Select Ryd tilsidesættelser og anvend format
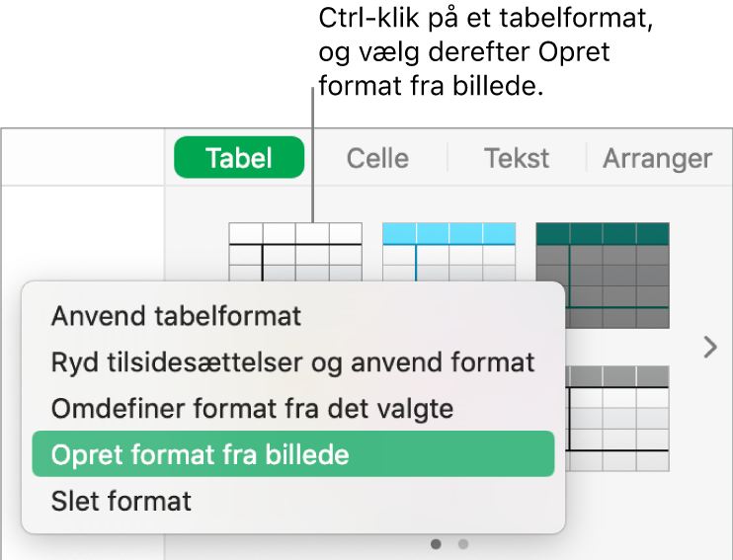Viewport: 733px width, 560px height. pos(292,362)
